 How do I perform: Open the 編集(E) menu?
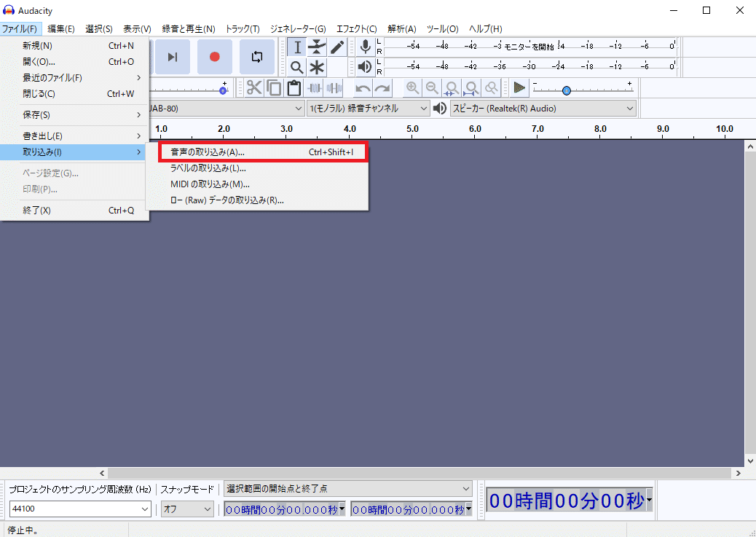tap(61, 29)
